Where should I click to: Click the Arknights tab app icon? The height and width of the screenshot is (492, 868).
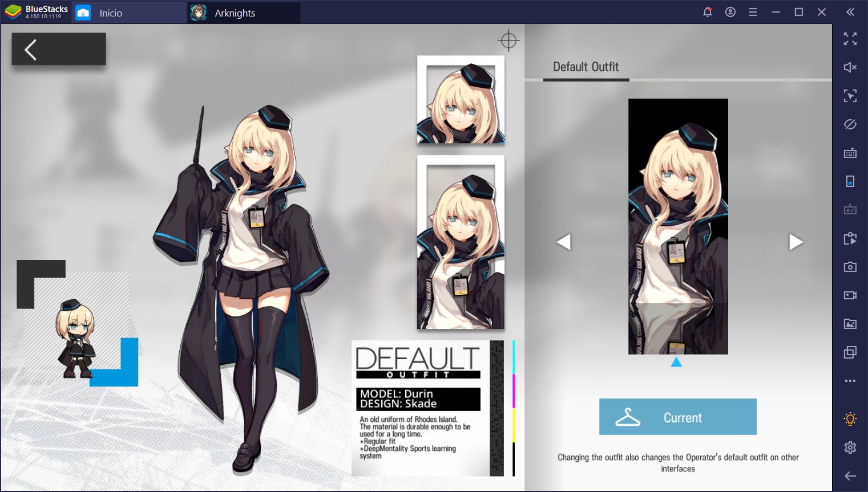(x=199, y=13)
